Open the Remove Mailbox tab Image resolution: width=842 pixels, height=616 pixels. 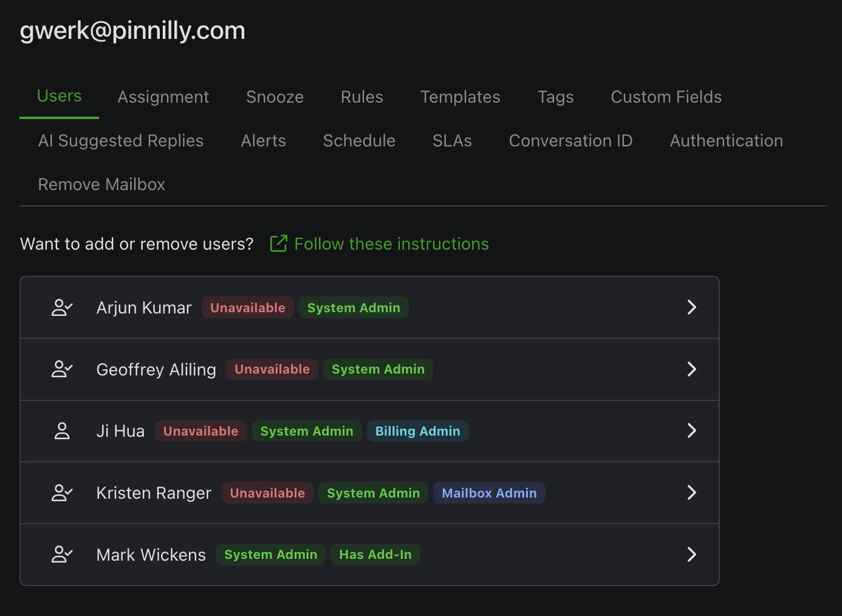[x=101, y=185]
